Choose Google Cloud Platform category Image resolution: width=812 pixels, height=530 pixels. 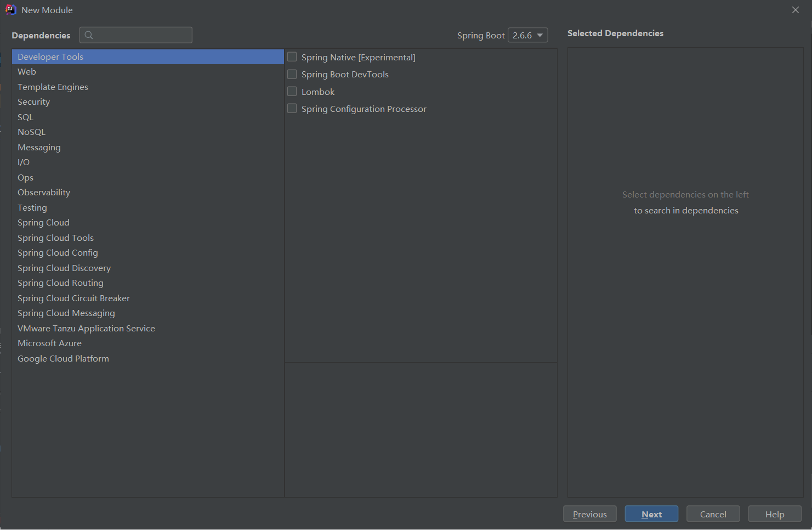pyautogui.click(x=148, y=358)
